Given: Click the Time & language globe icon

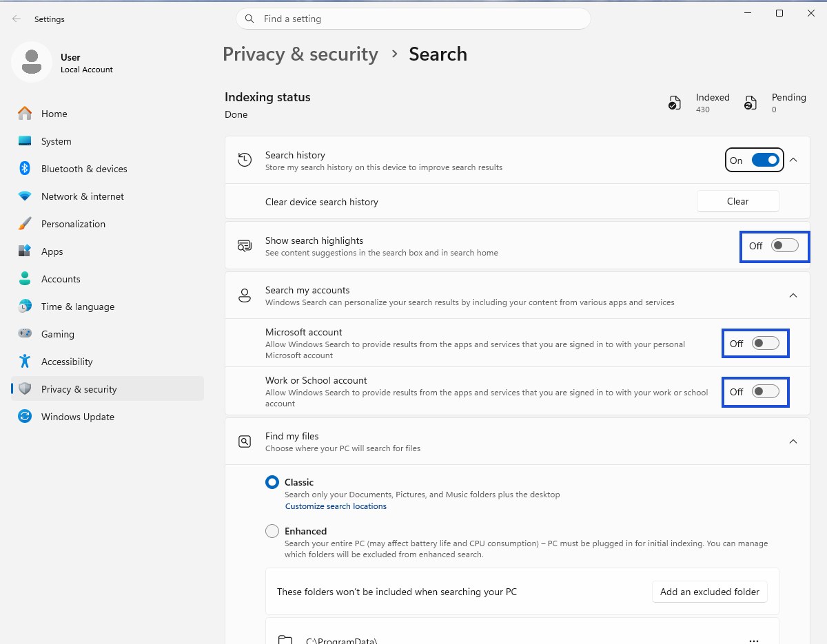Looking at the screenshot, I should 25,307.
